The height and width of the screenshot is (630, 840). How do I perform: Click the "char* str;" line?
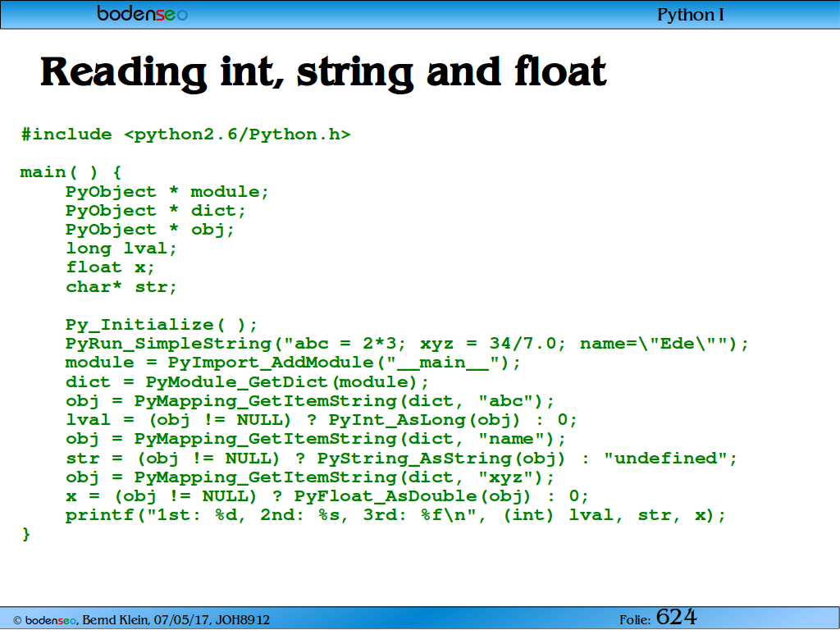[121, 286]
